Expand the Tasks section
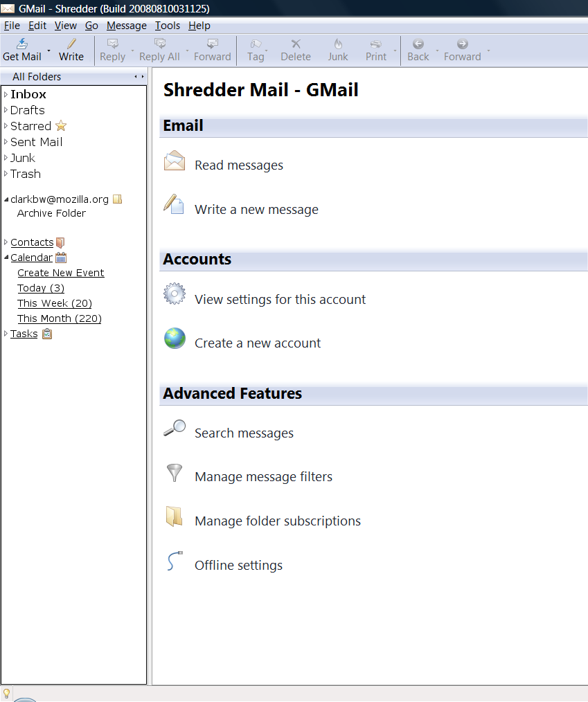 (6, 334)
